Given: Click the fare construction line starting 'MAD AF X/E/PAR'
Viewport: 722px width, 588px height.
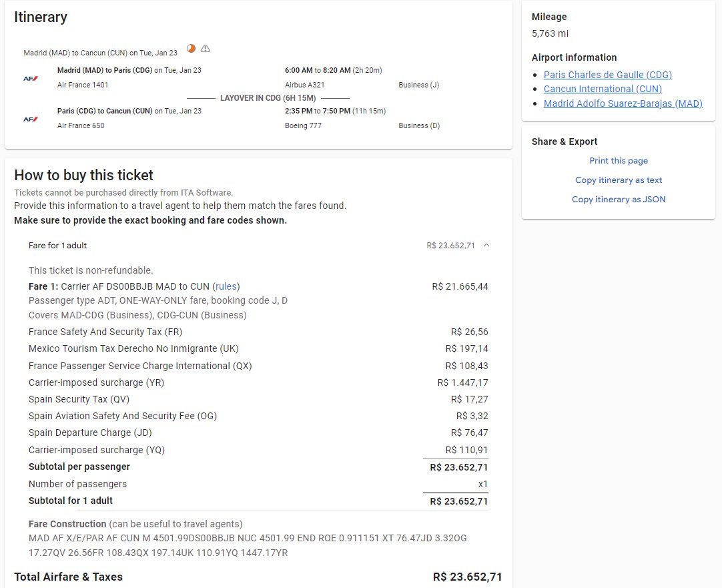Looking at the screenshot, I should (x=248, y=538).
